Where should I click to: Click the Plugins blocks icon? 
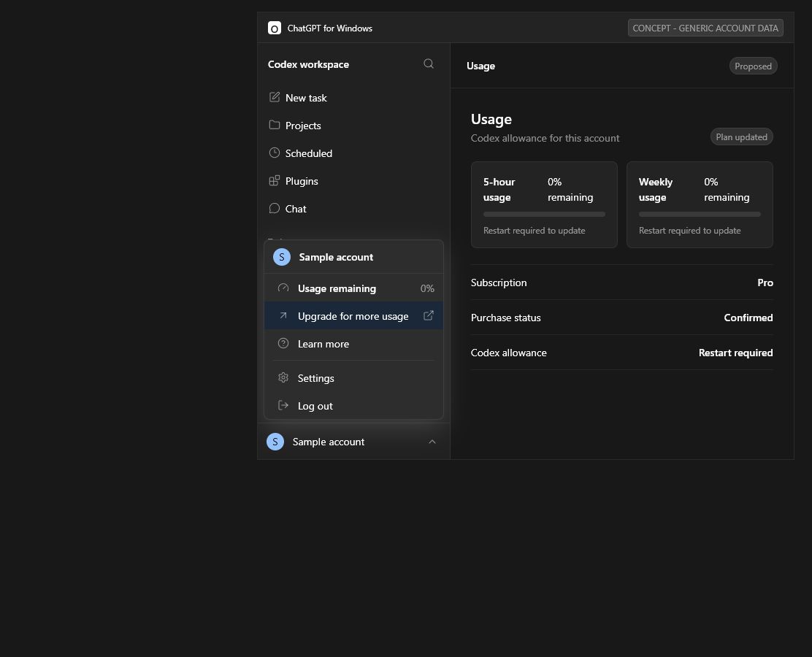275,181
